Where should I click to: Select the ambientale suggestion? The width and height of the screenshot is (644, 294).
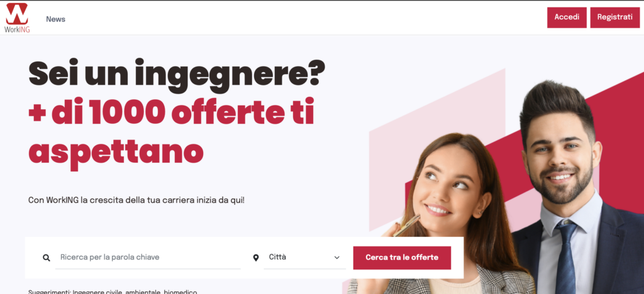point(143,291)
